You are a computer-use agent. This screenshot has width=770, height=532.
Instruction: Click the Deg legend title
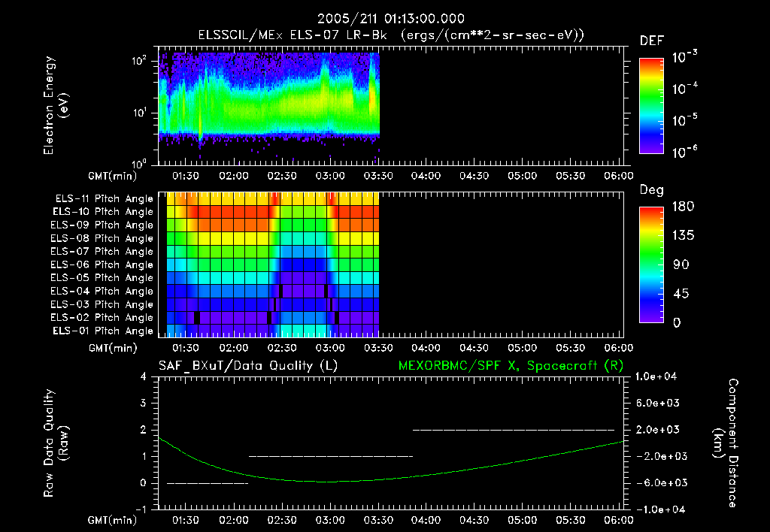click(652, 190)
